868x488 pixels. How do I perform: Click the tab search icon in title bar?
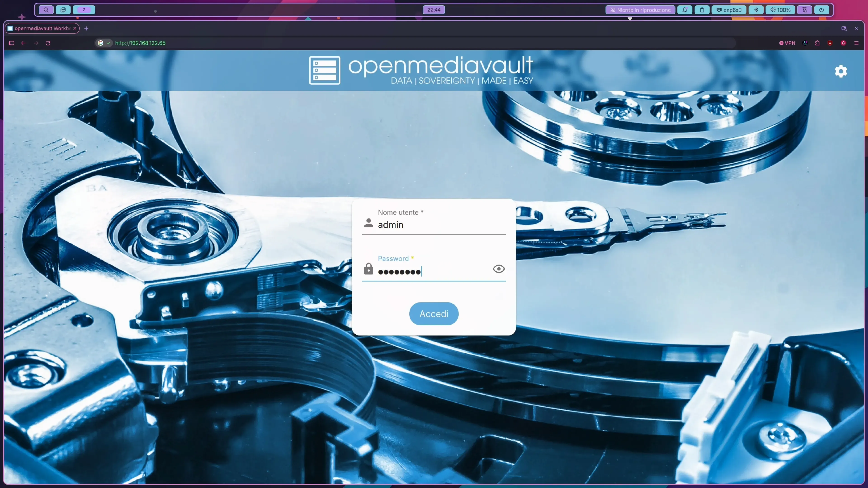(844, 28)
